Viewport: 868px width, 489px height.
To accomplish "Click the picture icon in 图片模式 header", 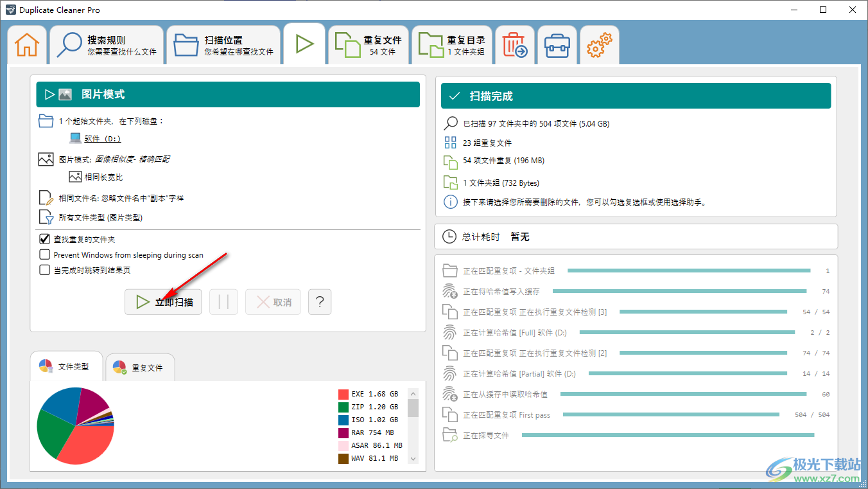I will pos(65,94).
